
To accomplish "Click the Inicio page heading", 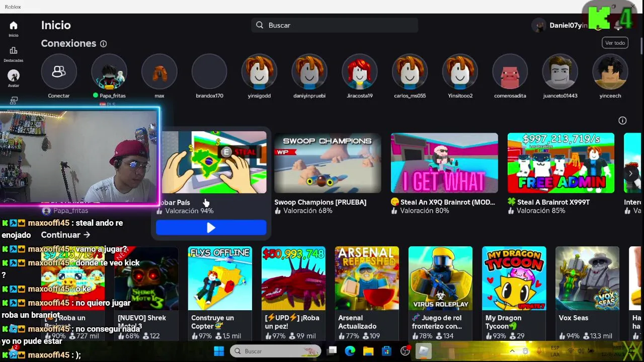I will (x=56, y=25).
